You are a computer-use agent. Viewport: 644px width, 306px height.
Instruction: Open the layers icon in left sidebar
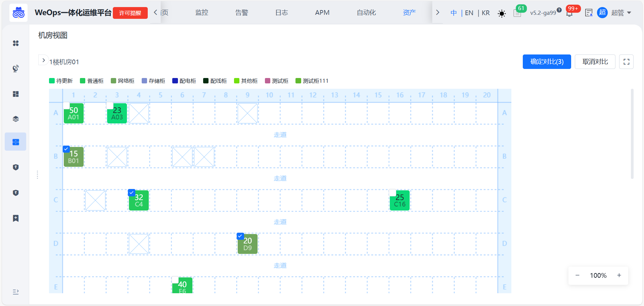(x=15, y=119)
